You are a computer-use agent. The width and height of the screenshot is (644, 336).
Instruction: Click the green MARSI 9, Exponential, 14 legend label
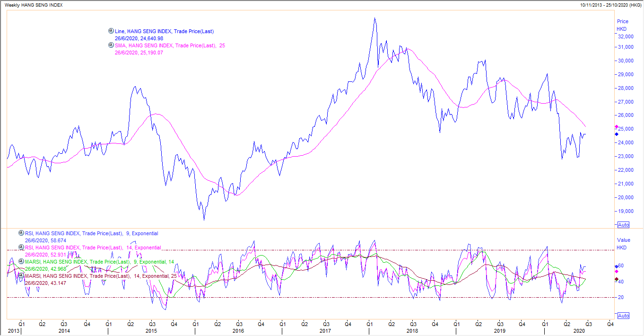pos(99,262)
